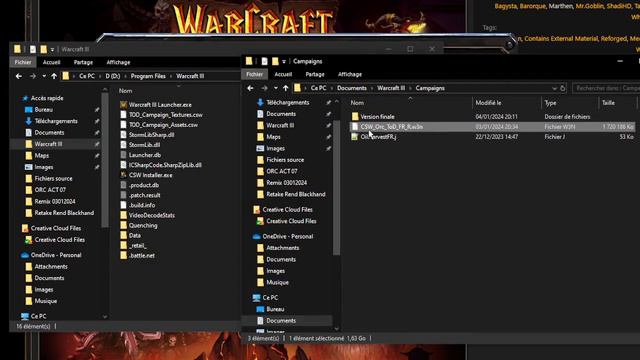Go up one level in the Warcraft III window
Screen dimensions: 640x360
[54, 76]
